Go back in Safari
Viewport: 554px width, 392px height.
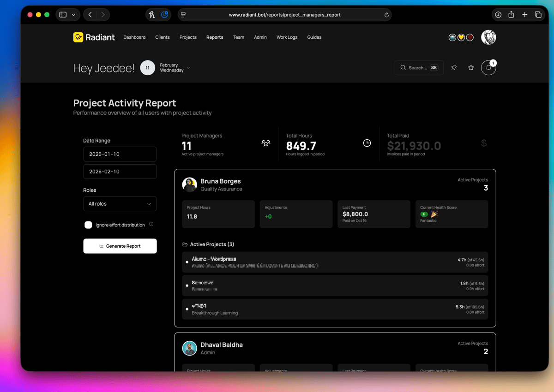pyautogui.click(x=90, y=15)
